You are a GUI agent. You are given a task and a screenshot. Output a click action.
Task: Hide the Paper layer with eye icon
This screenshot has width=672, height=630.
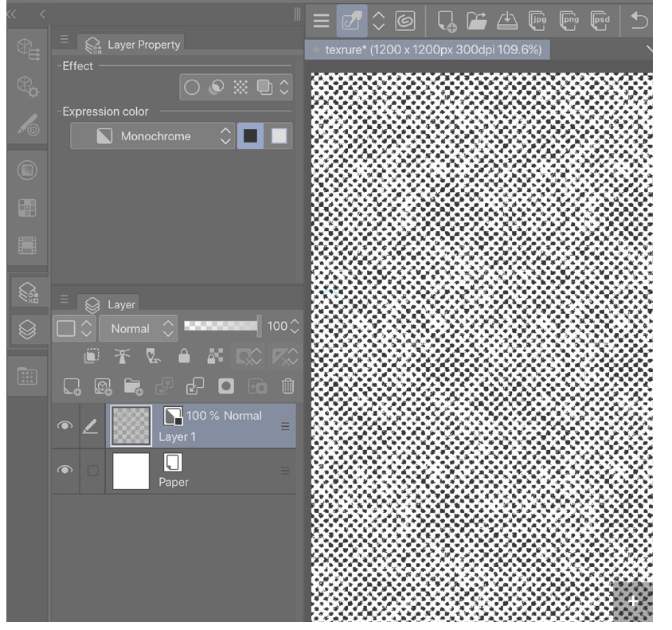64,470
